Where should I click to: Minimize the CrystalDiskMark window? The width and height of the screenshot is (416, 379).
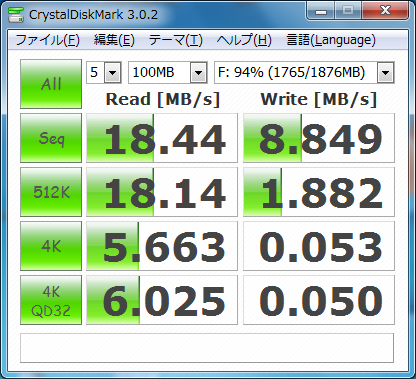(x=321, y=11)
